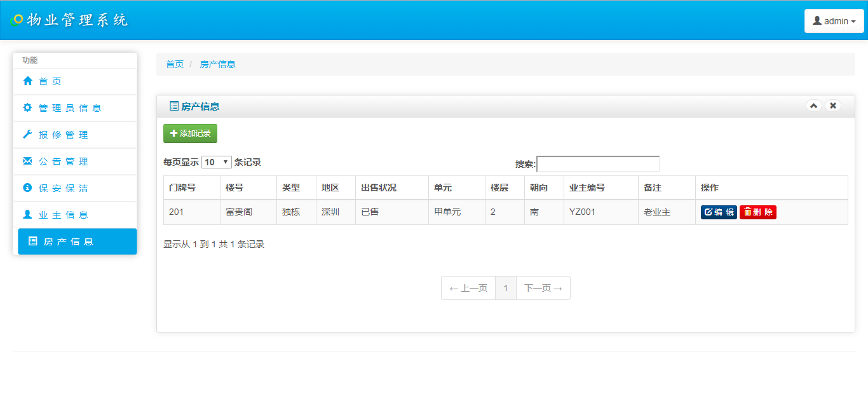Viewport: 868px width, 417px height.
Task: Sort by the 业主编号 column header
Action: (x=601, y=188)
